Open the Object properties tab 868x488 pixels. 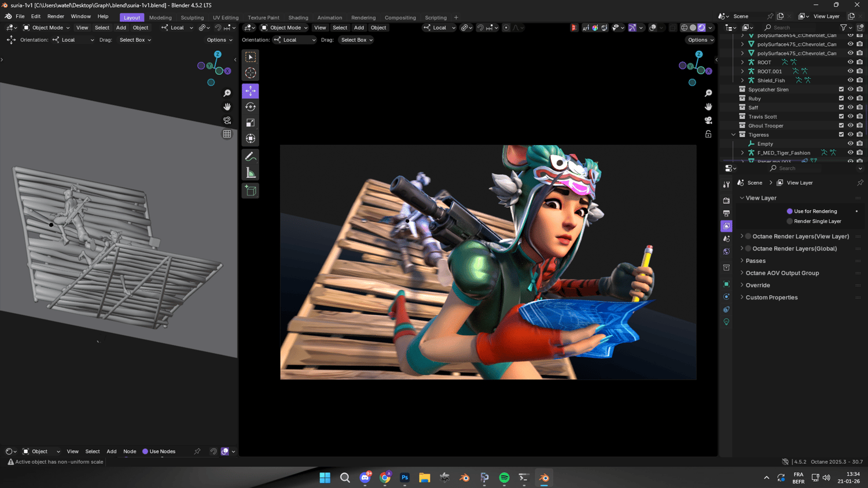pyautogui.click(x=726, y=284)
